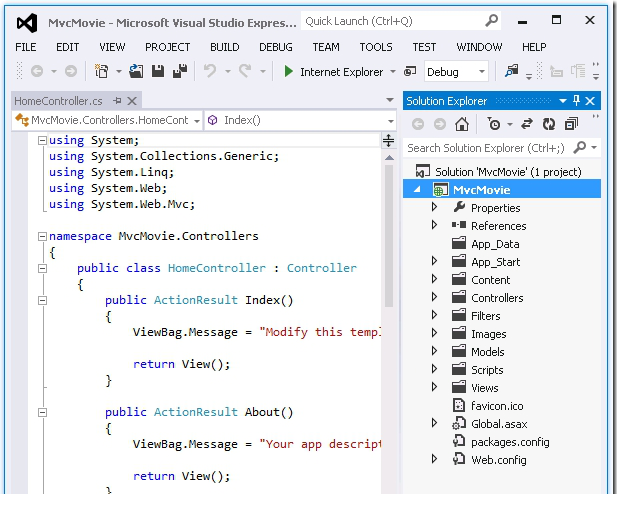This screenshot has width=617, height=513.
Task: Close the HomeController.cs tab
Action: point(132,101)
